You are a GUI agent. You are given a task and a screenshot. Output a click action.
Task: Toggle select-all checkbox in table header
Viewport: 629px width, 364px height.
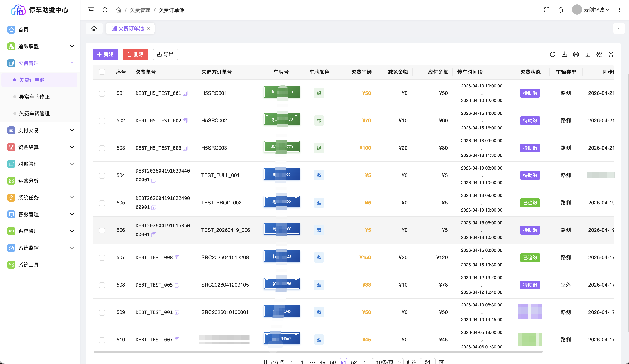pyautogui.click(x=102, y=72)
